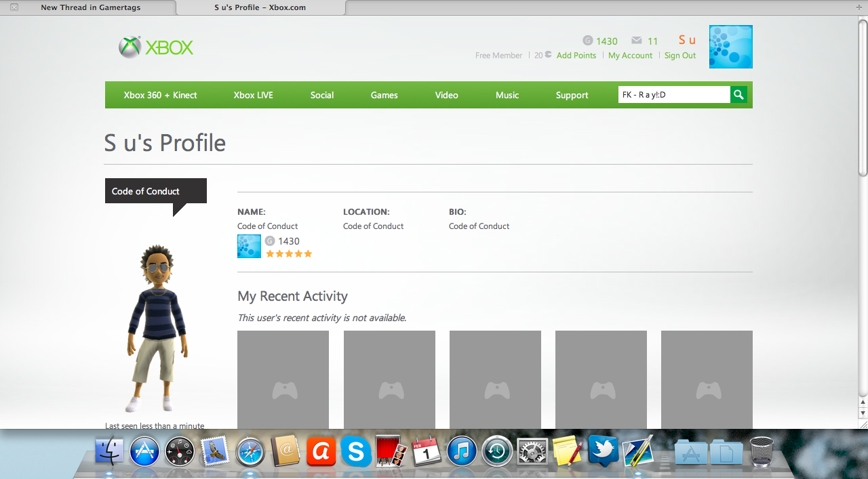Click the scrollbar up arrow

863,402
